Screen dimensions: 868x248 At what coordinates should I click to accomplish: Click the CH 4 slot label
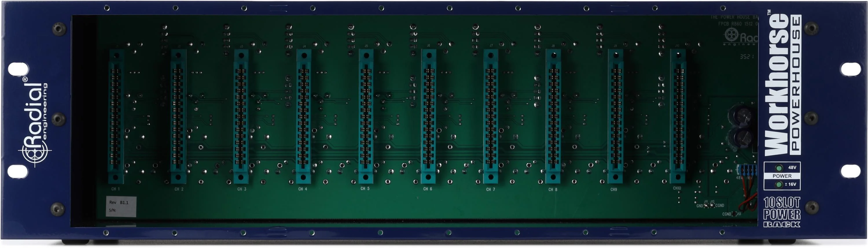point(303,189)
